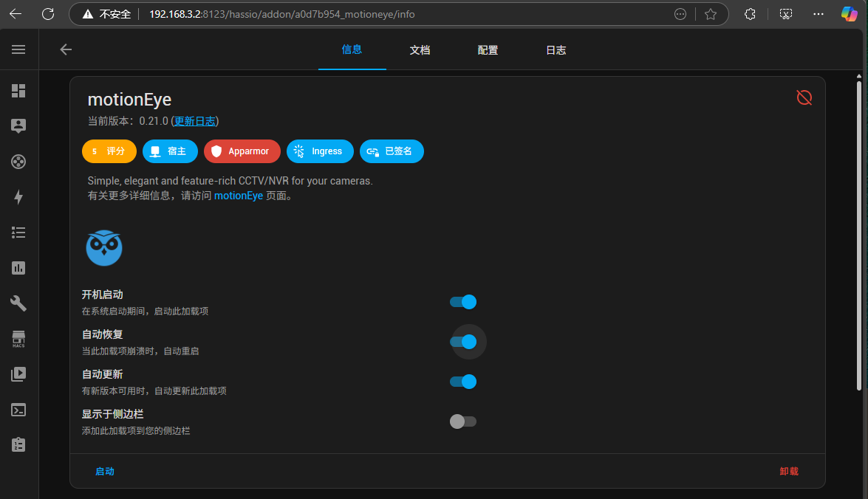The image size is (868, 499).
Task: Open the Media player panel icon
Action: pyautogui.click(x=18, y=374)
